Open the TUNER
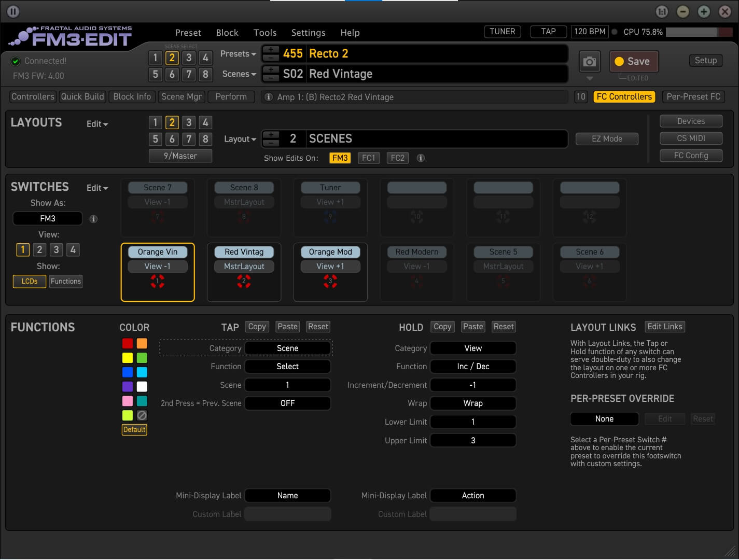739x560 pixels. click(503, 32)
